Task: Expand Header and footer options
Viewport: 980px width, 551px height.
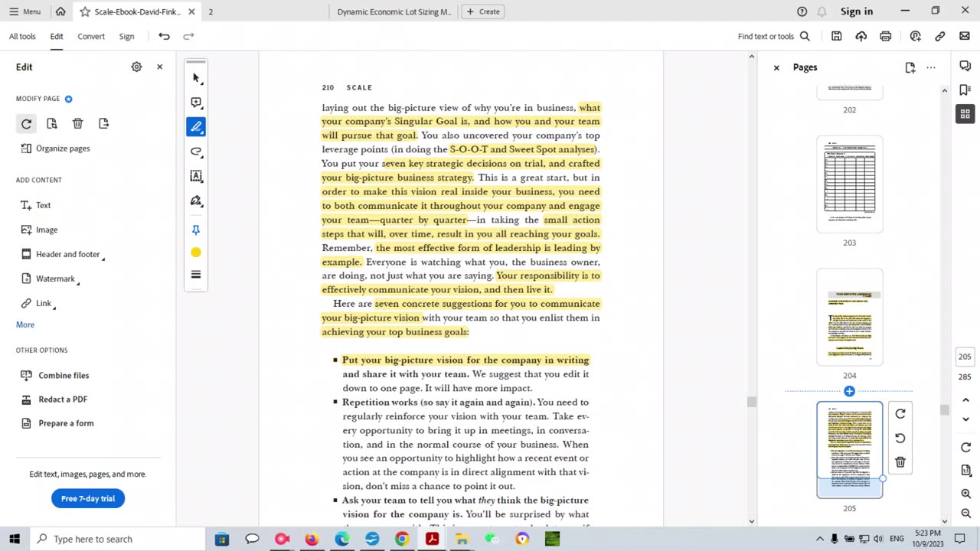Action: (62, 254)
